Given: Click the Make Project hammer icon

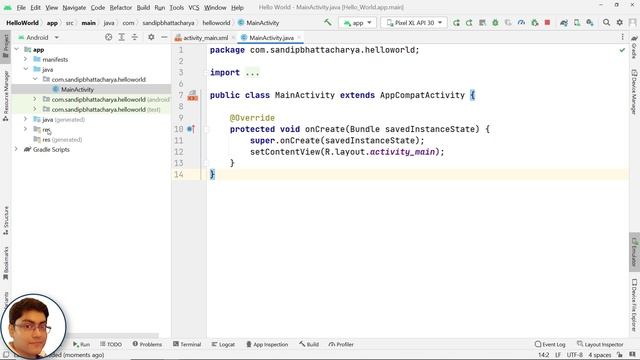Looking at the screenshot, I should (328, 22).
